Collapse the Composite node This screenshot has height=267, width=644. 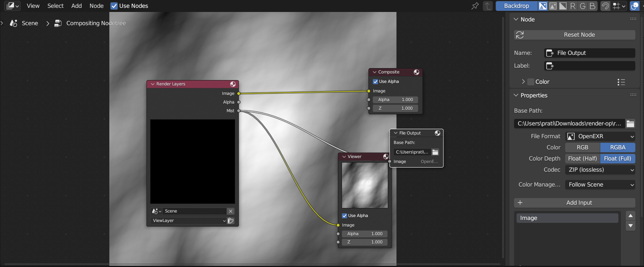tap(374, 72)
